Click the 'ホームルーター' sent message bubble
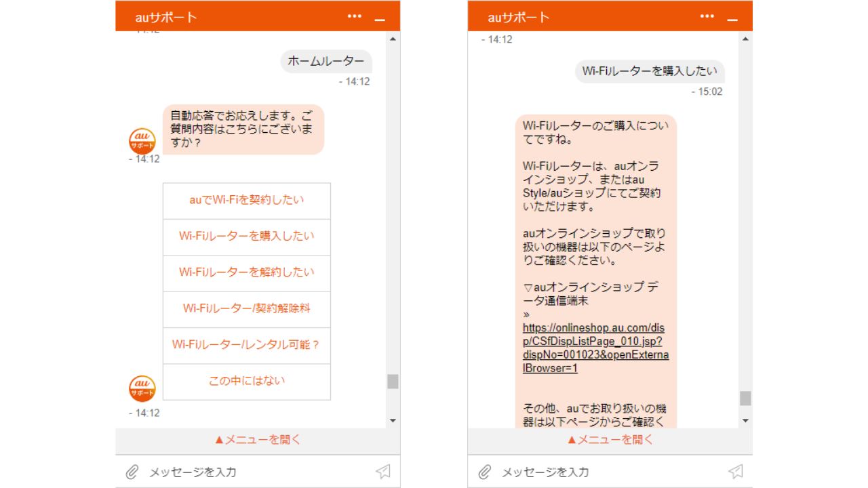This screenshot has height=488, width=868. click(x=326, y=61)
